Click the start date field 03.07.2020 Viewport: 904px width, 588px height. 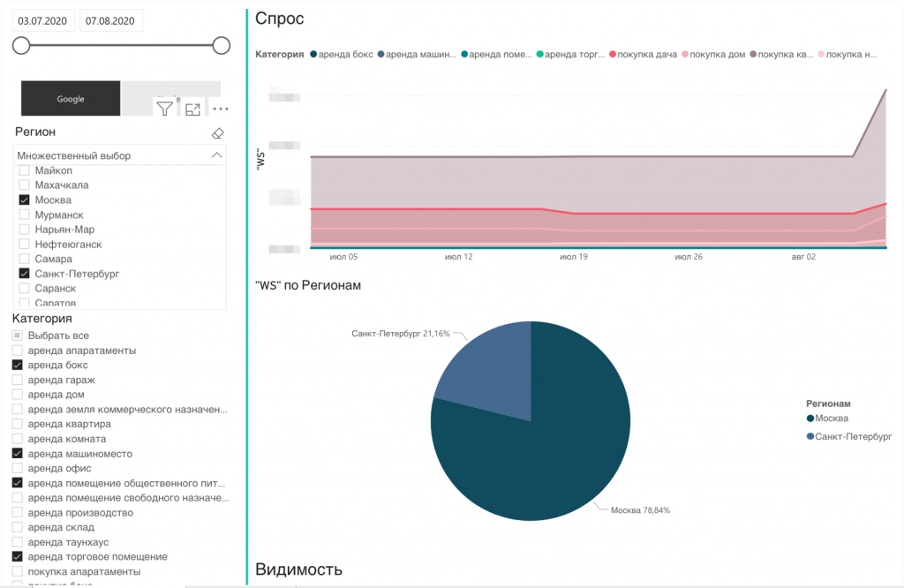pos(42,21)
